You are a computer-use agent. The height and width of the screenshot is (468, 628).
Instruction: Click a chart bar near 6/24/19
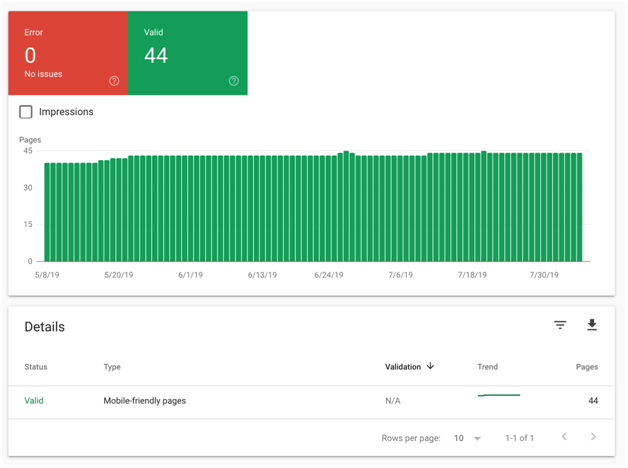click(x=329, y=210)
